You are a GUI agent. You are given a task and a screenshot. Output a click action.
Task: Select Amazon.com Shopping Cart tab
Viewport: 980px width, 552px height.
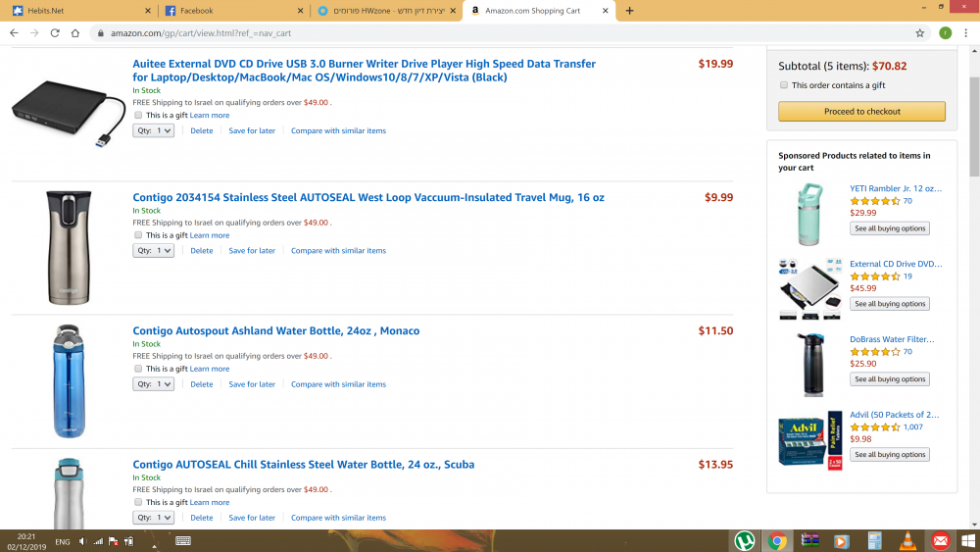(539, 11)
